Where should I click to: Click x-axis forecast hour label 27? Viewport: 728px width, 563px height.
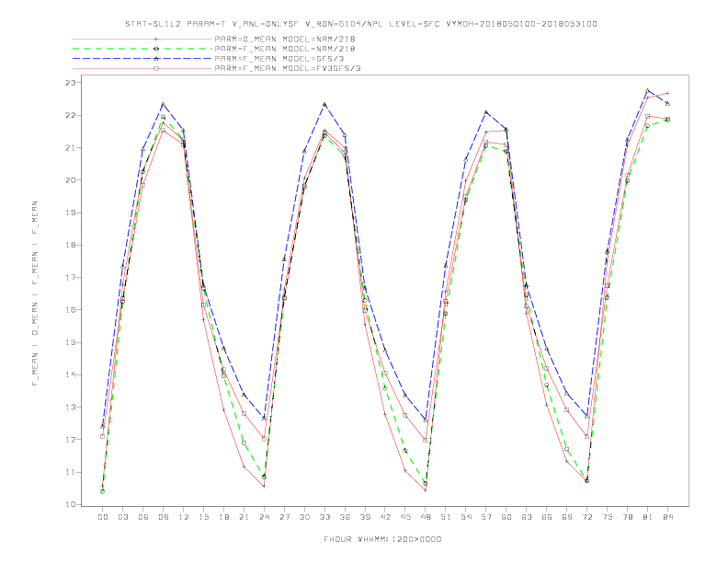click(x=284, y=517)
